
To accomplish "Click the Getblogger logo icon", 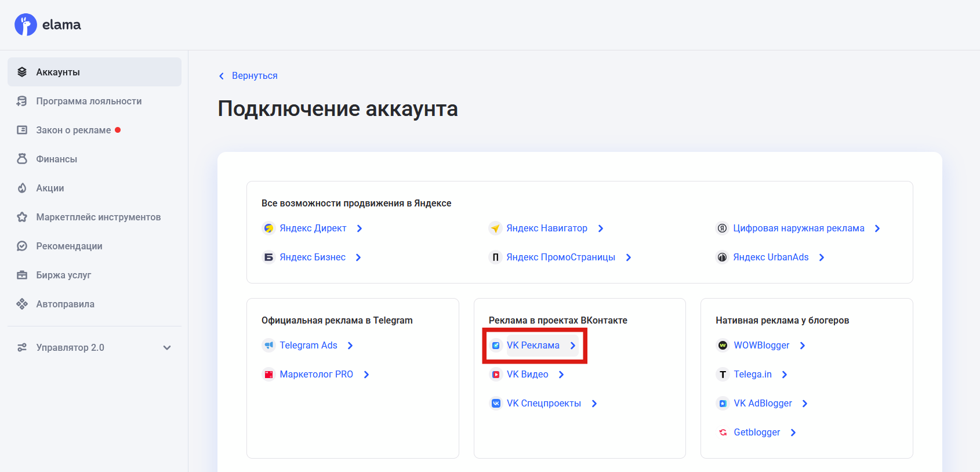I will tap(723, 433).
